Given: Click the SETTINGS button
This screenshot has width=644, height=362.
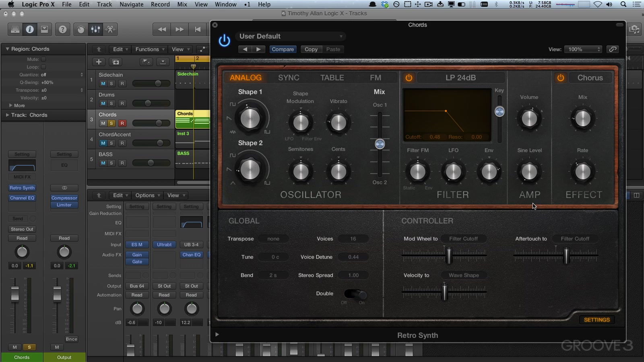Looking at the screenshot, I should 597,320.
